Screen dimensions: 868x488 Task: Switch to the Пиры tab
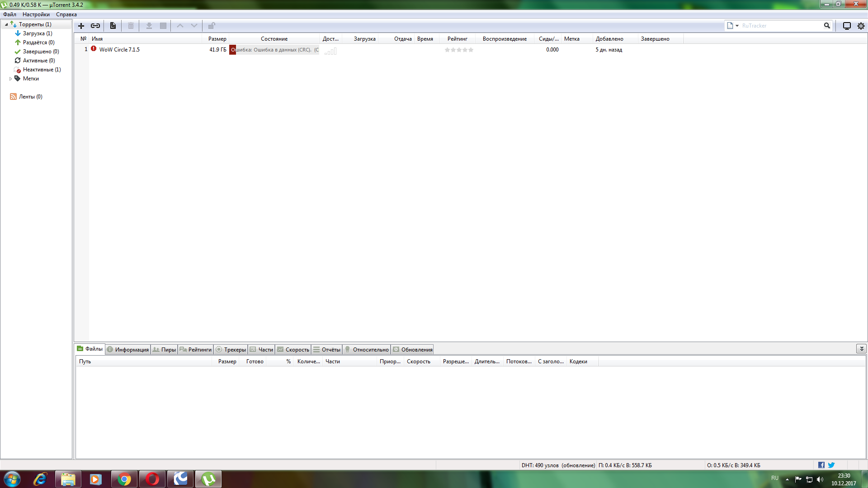pos(164,349)
